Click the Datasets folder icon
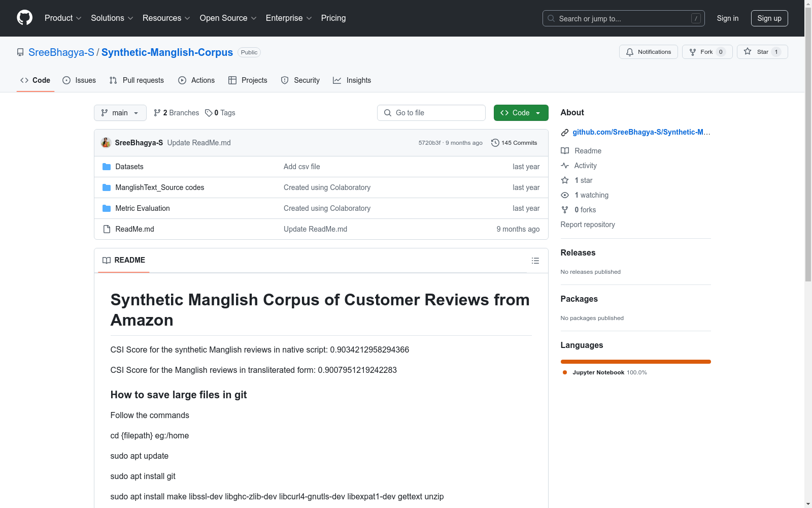The width and height of the screenshot is (812, 508). pos(107,167)
